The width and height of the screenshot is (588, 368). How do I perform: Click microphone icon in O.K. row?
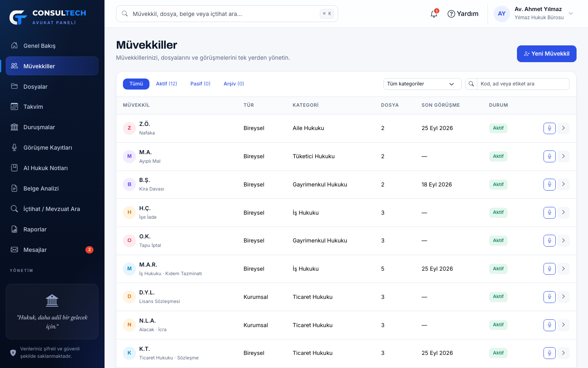coord(550,240)
